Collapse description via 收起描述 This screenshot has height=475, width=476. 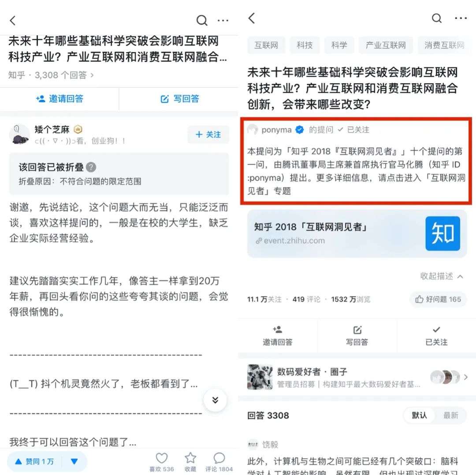click(x=442, y=276)
